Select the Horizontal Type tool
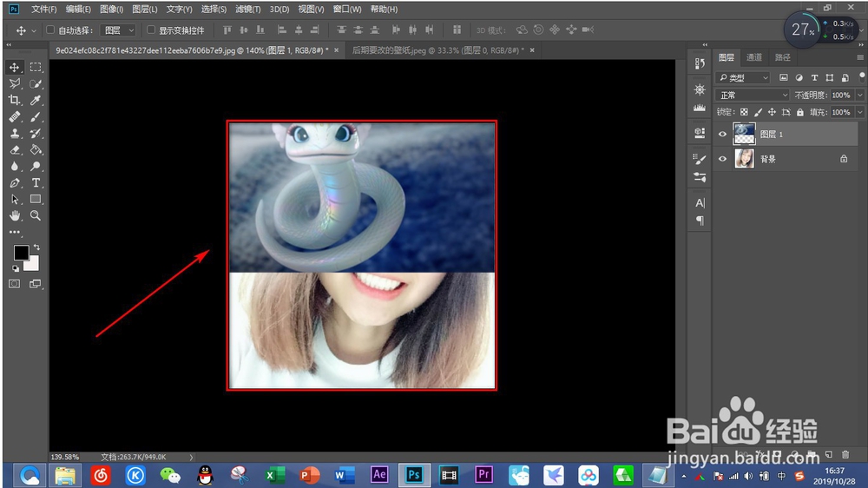 (x=36, y=182)
